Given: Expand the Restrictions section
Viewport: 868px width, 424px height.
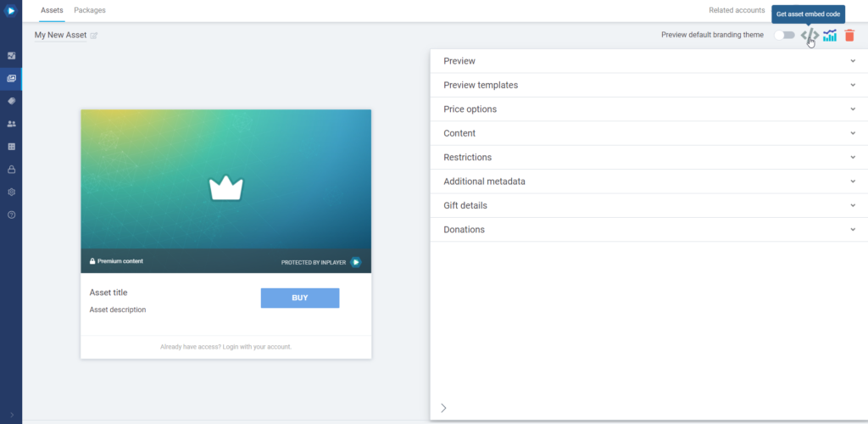Looking at the screenshot, I should coord(648,157).
